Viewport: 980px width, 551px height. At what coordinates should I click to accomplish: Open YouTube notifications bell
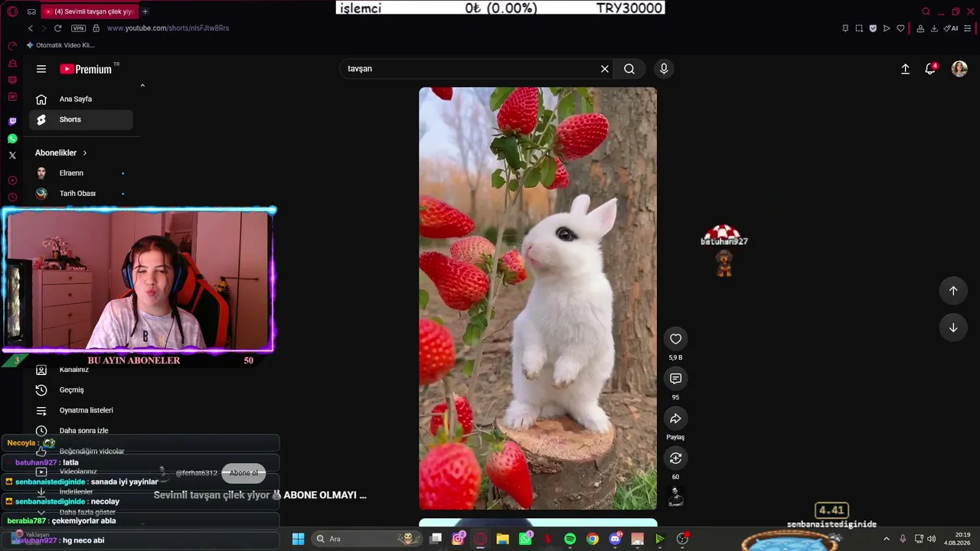(930, 69)
